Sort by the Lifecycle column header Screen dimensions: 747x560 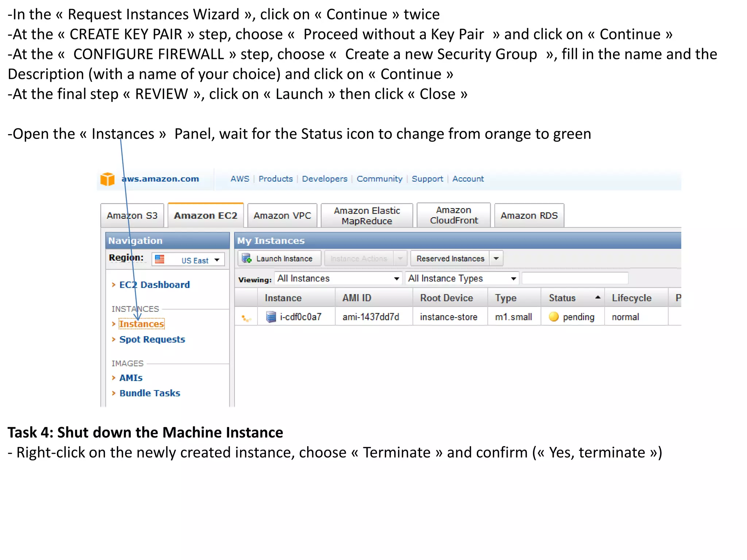click(636, 297)
